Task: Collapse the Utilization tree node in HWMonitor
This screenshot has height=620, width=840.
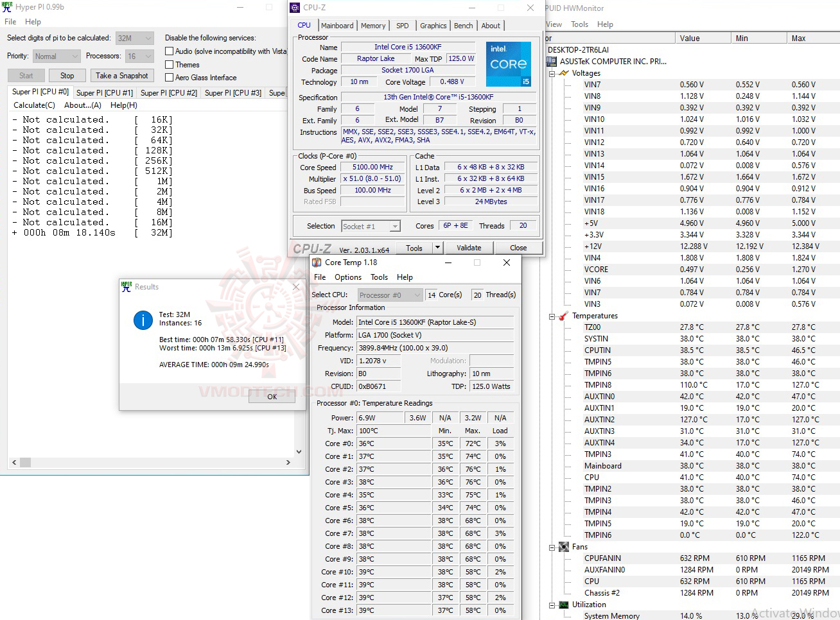Action: 552,605
